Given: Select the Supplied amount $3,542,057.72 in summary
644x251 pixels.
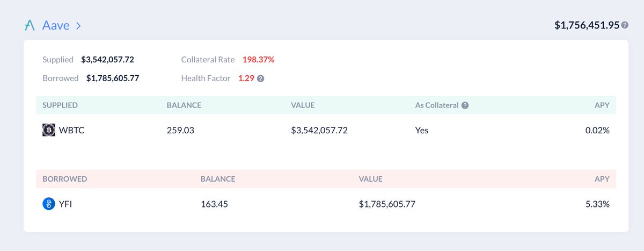Looking at the screenshot, I should click(108, 60).
